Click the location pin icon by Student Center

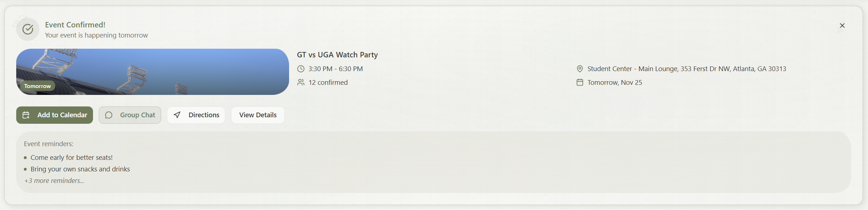[x=580, y=69]
